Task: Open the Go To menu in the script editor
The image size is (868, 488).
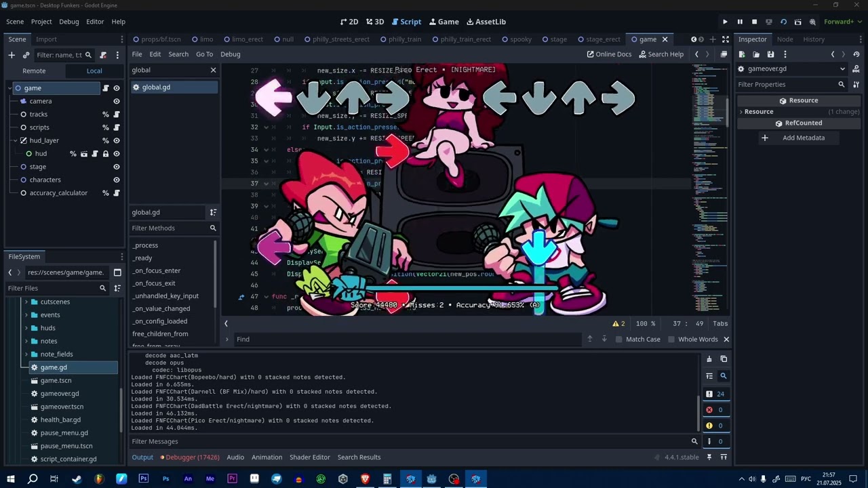Action: [204, 54]
